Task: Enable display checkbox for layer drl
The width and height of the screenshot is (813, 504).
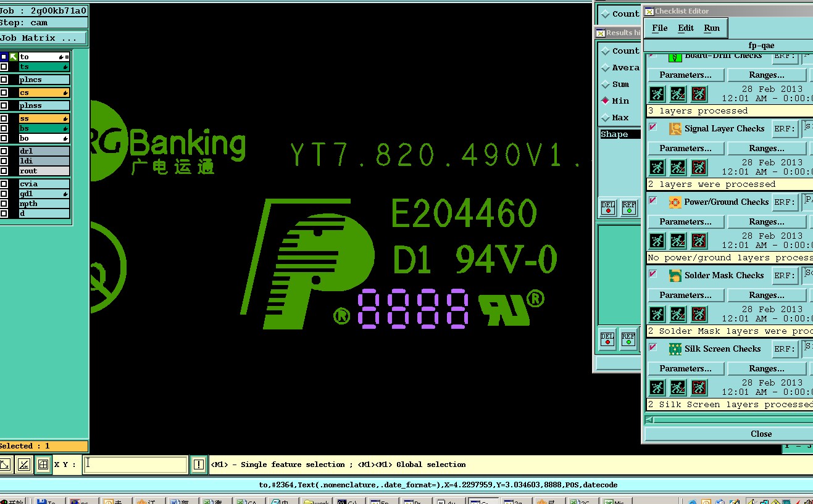Action: point(4,151)
